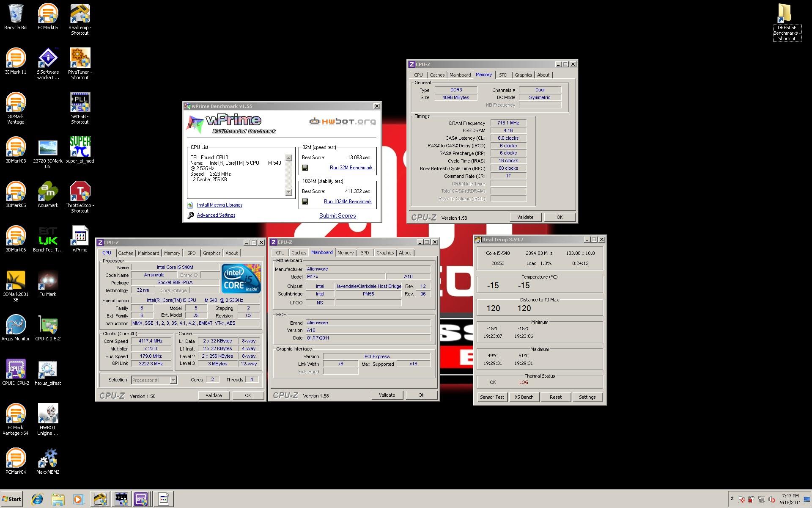Open the Graphics tab in the CPU-Z Mainboard window
812x508 pixels.
(x=385, y=253)
